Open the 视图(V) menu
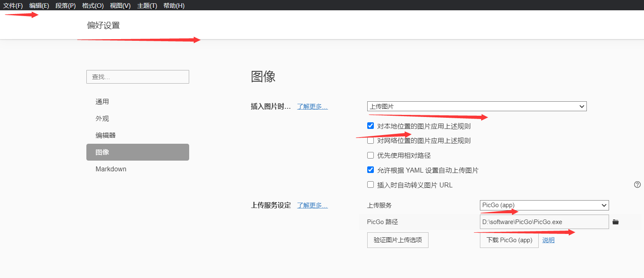The width and height of the screenshot is (644, 278). pos(120,5)
